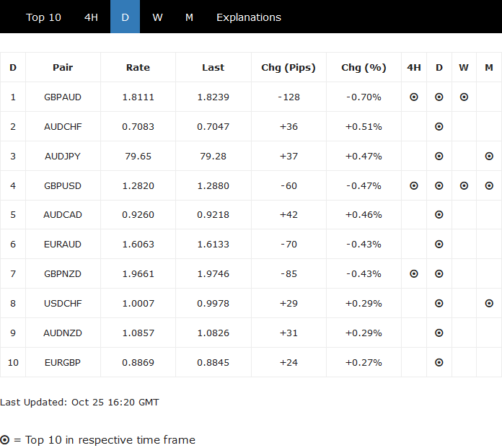The image size is (502, 448).
Task: Switch to the Top 10 tab
Action: pyautogui.click(x=44, y=17)
